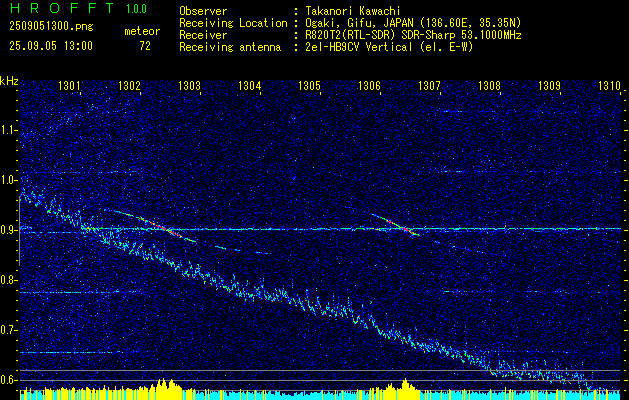Click the 1.1 kHz axis label
The image size is (629, 400).
pos(9,130)
